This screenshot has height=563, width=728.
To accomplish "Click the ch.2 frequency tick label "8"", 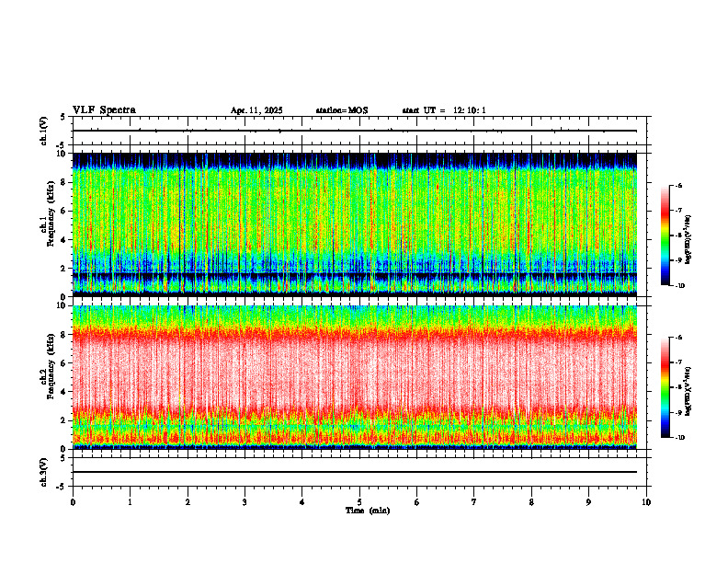I will pyautogui.click(x=63, y=335).
